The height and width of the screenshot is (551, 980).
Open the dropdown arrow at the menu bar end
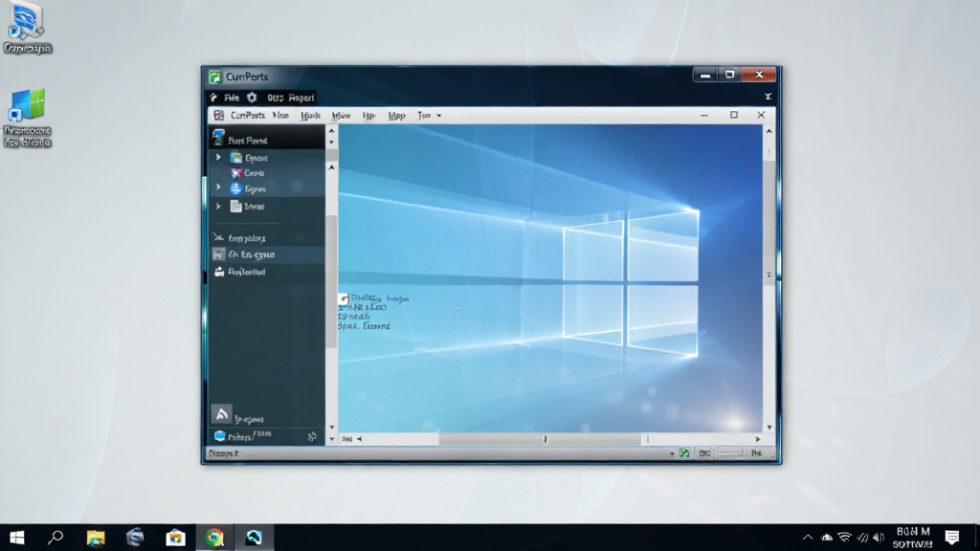pyautogui.click(x=438, y=116)
